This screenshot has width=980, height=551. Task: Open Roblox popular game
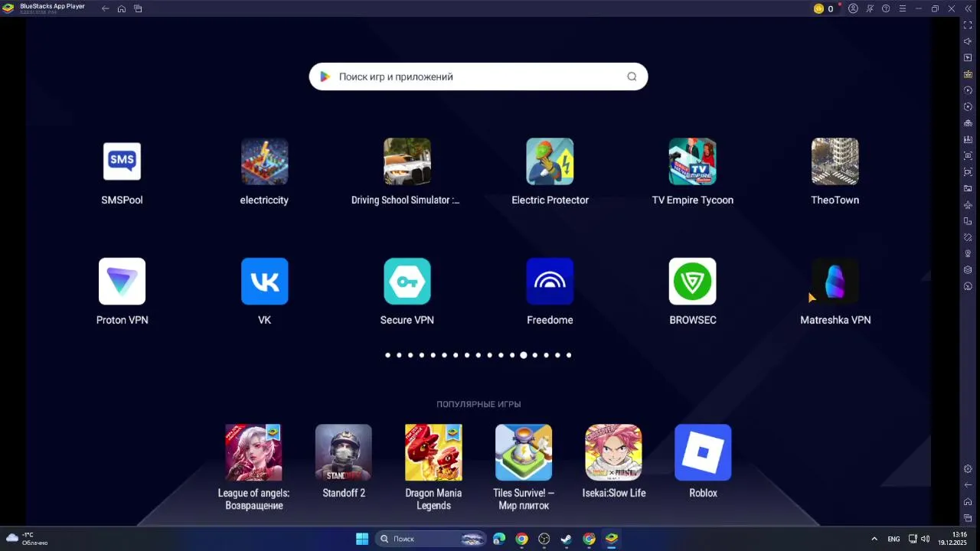coord(703,452)
